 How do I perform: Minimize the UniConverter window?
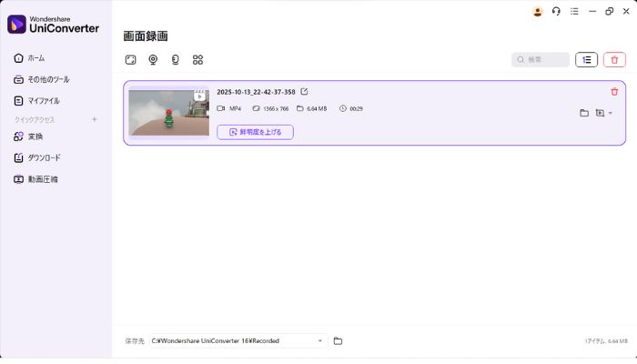pyautogui.click(x=592, y=11)
